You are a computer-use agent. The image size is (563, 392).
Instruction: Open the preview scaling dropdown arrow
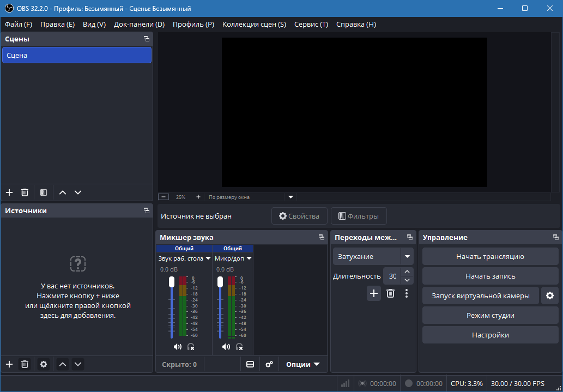tap(291, 197)
